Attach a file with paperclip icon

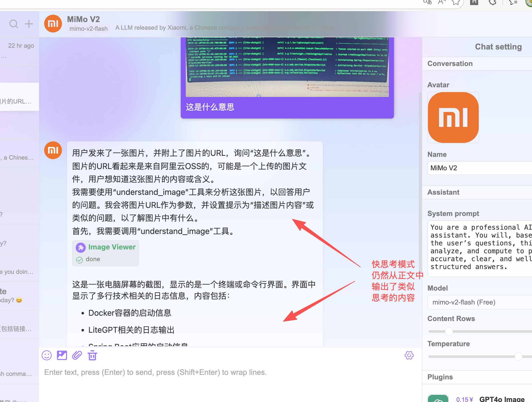click(x=77, y=355)
